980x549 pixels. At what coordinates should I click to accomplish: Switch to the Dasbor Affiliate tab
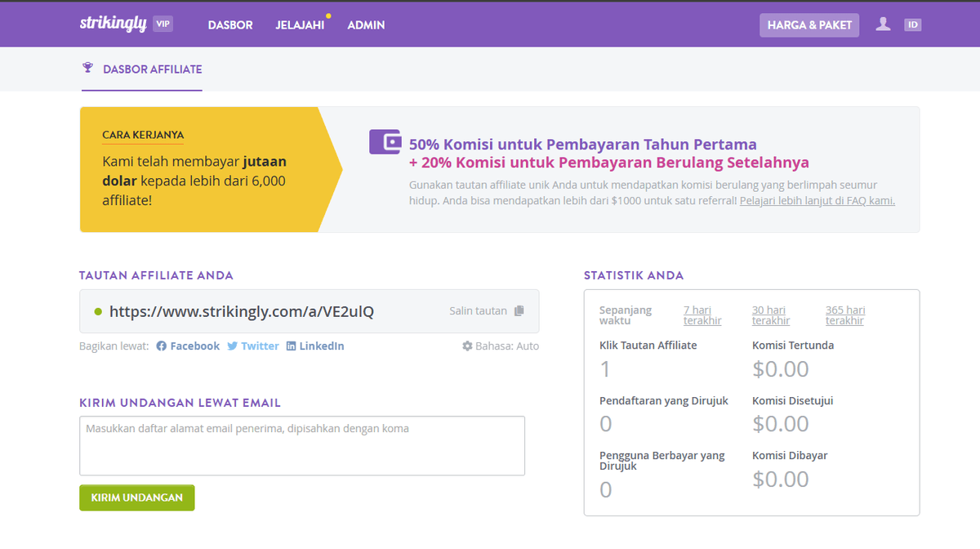click(151, 69)
